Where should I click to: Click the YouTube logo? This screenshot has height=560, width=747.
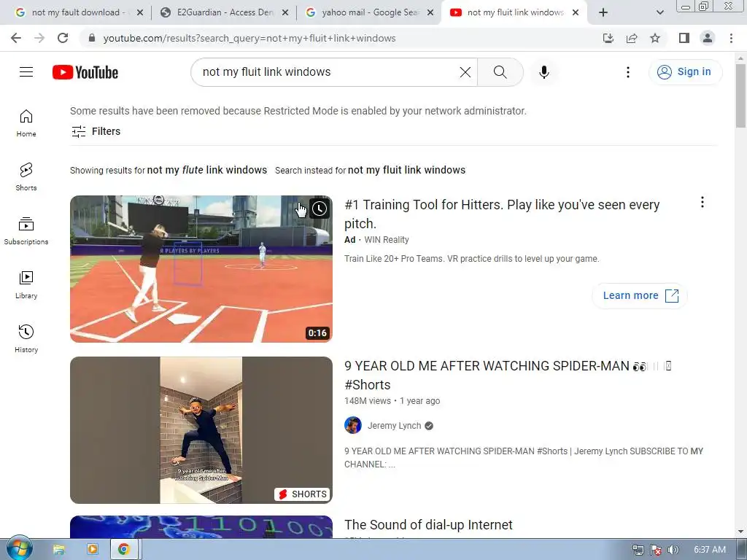tap(85, 72)
